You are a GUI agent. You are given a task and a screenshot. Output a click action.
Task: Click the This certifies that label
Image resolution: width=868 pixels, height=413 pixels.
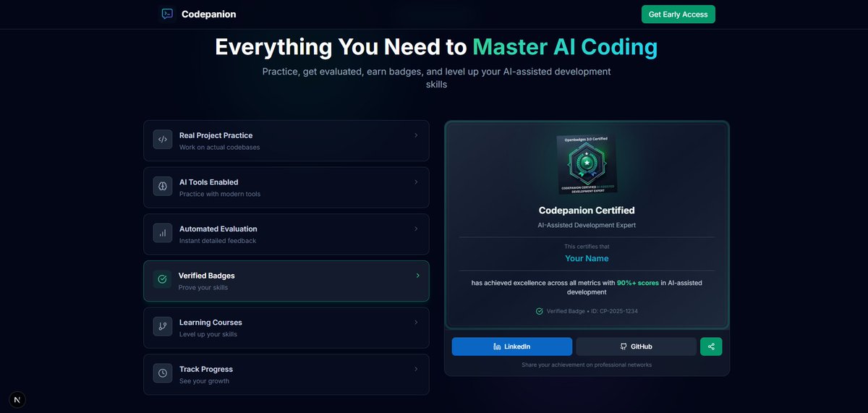pyautogui.click(x=587, y=247)
